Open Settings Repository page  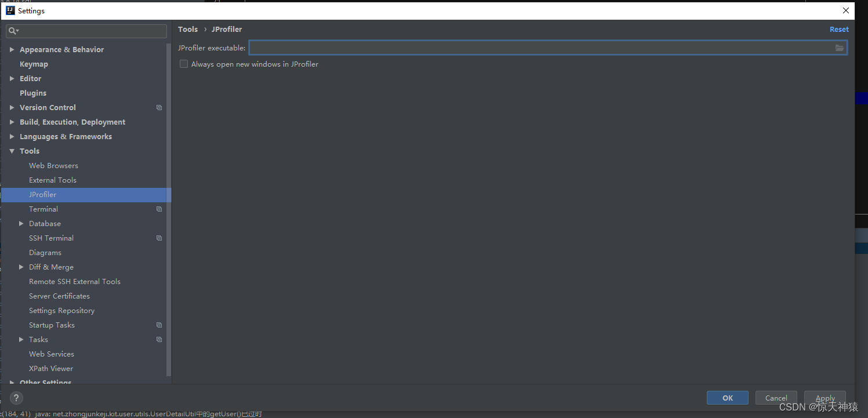(x=61, y=311)
